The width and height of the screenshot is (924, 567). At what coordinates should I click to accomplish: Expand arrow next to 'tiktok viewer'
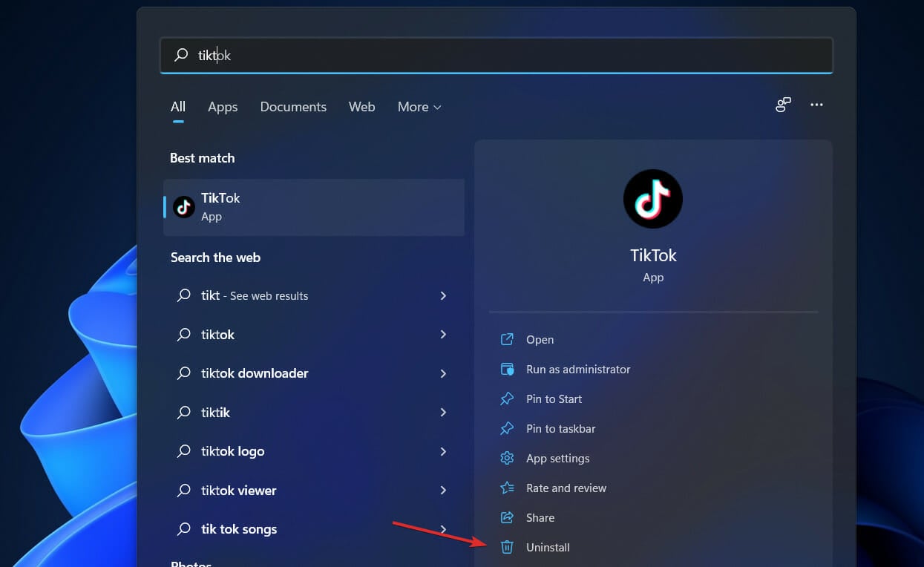(x=443, y=491)
